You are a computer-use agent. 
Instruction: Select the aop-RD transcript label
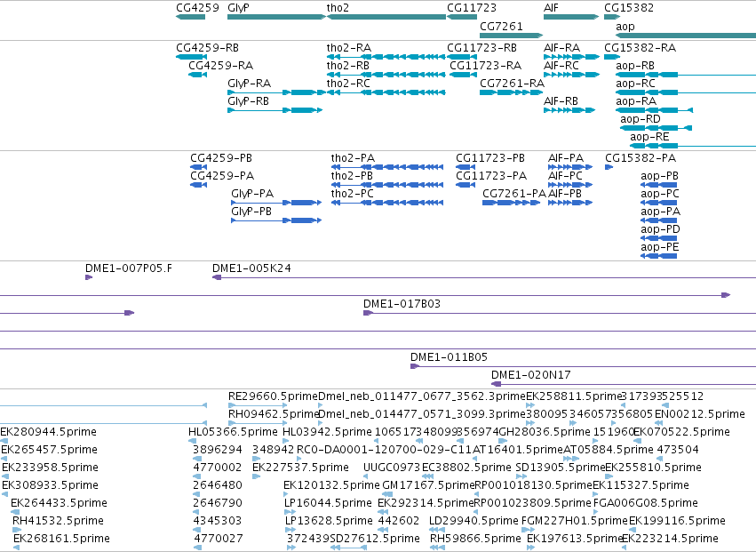[x=641, y=119]
